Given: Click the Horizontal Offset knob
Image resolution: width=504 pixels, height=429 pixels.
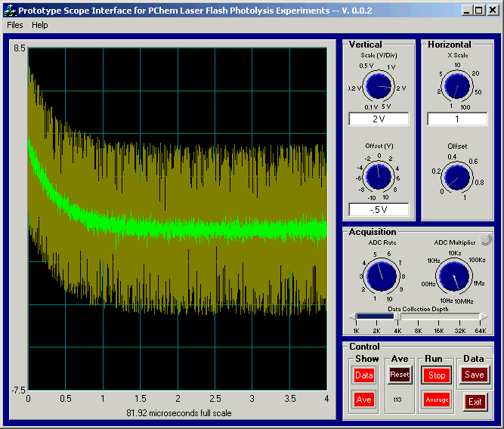Looking at the screenshot, I should 457,177.
